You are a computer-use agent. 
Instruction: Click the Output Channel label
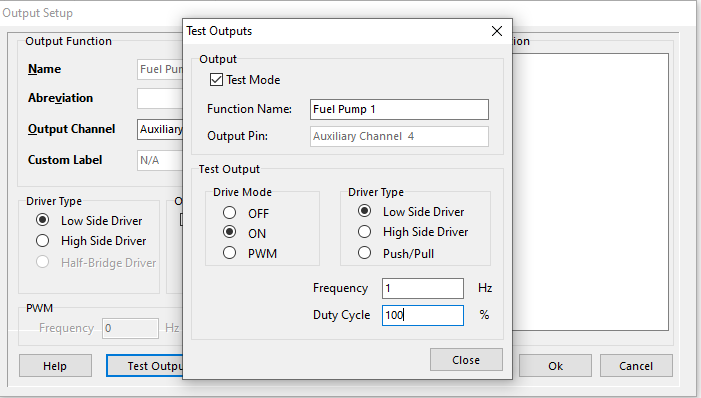pos(72,129)
